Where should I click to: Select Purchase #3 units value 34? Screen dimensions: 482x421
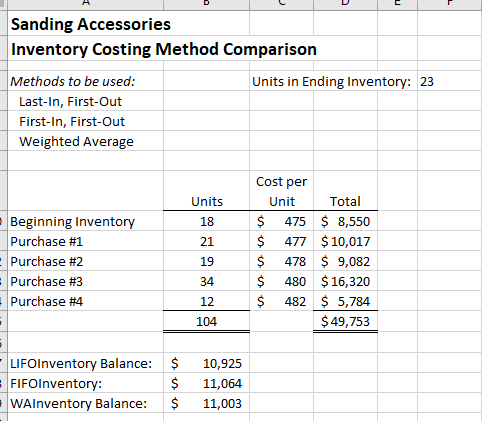[x=206, y=281]
